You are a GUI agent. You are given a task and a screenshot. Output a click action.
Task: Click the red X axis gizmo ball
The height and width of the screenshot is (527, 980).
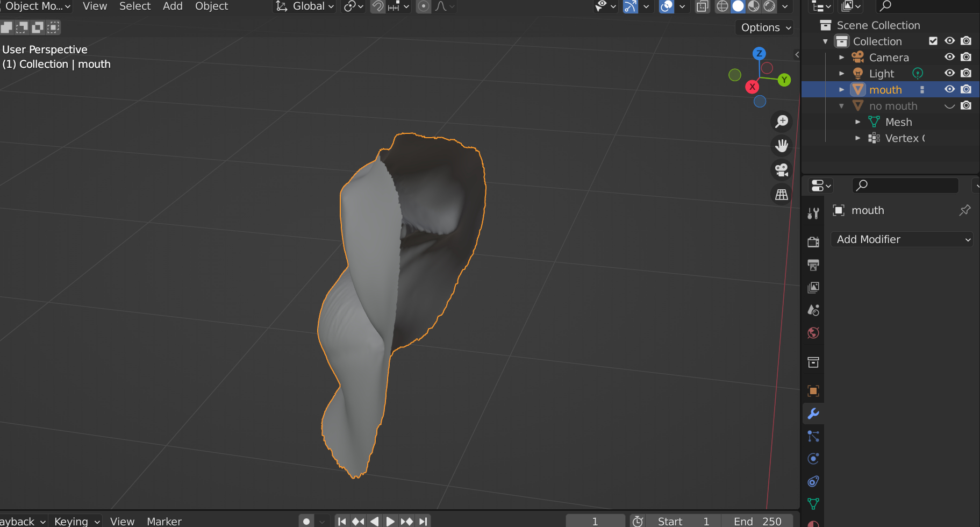[752, 87]
